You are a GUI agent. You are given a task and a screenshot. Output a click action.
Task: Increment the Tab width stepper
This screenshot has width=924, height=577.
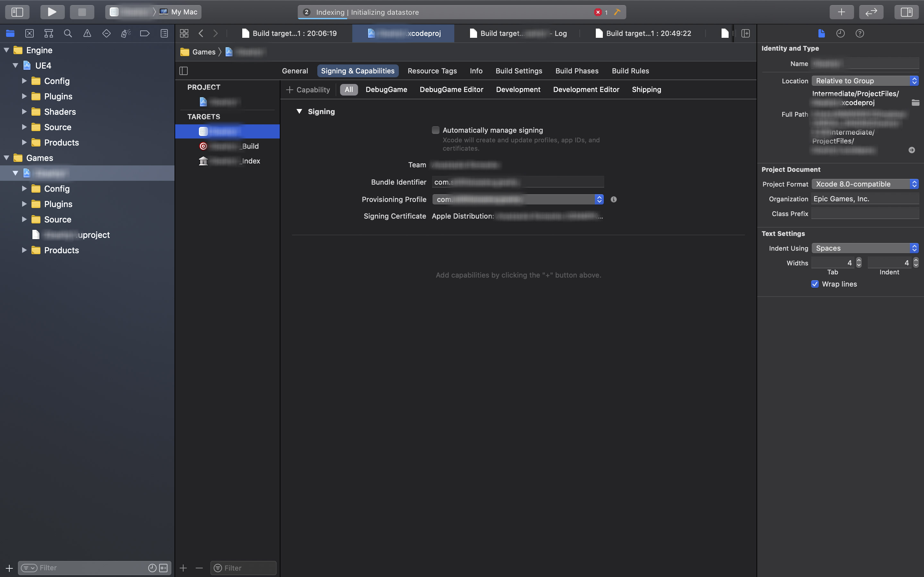859,260
